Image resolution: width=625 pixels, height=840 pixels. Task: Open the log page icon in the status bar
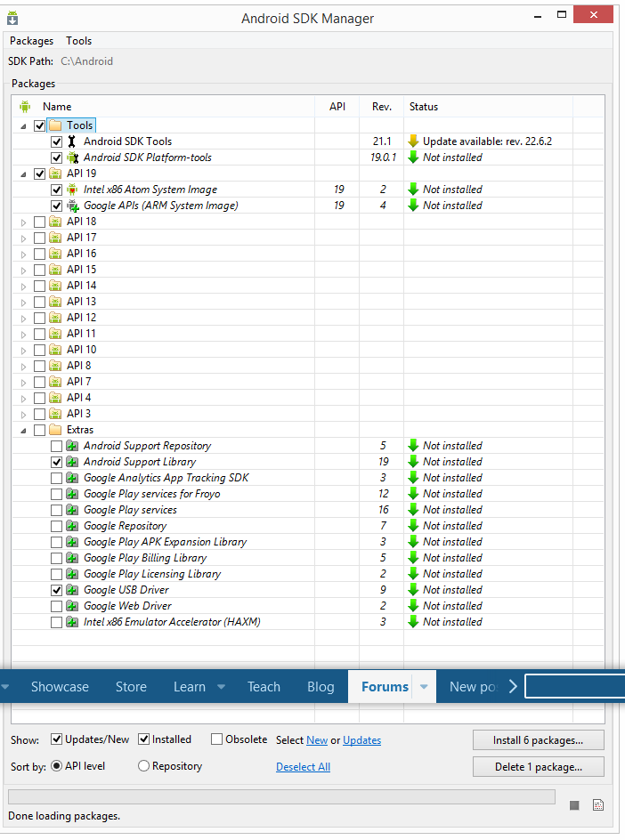click(598, 805)
